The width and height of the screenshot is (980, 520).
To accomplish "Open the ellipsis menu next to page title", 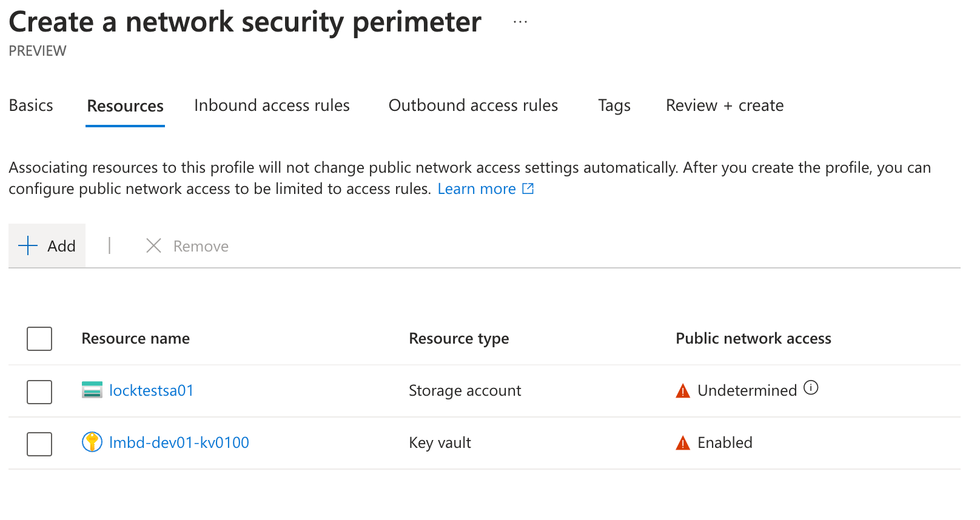I will 520,22.
